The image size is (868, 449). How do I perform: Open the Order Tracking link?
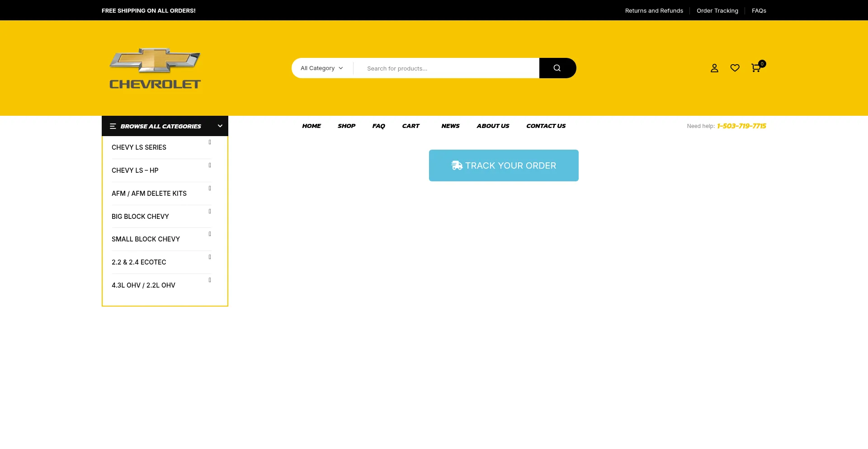click(717, 11)
